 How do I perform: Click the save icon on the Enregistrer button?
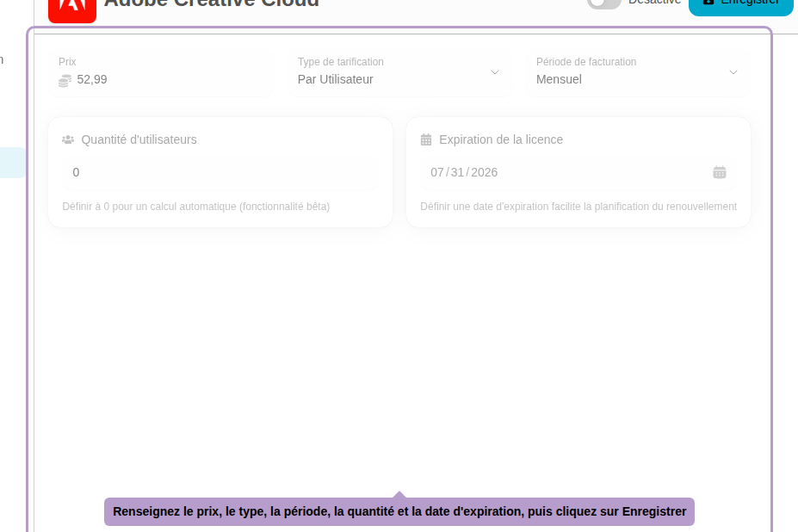pyautogui.click(x=708, y=2)
